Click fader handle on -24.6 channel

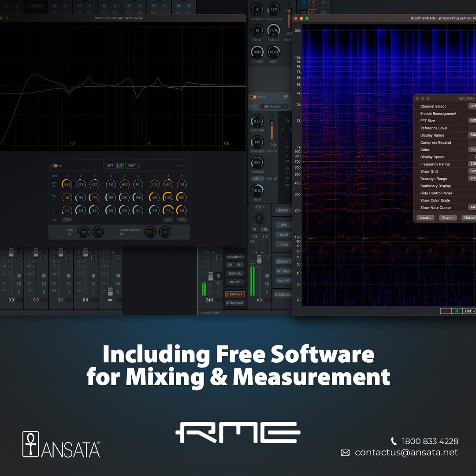tap(210, 276)
